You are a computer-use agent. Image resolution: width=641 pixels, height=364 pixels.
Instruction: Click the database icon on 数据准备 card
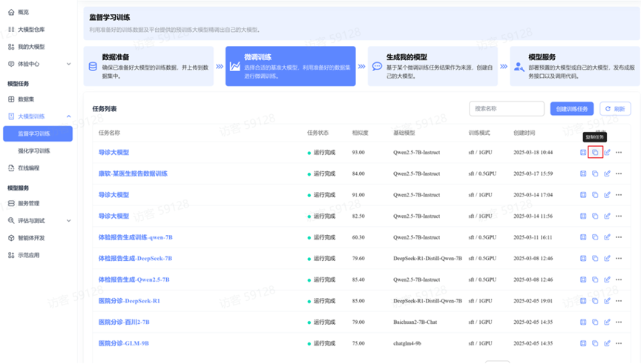point(93,67)
